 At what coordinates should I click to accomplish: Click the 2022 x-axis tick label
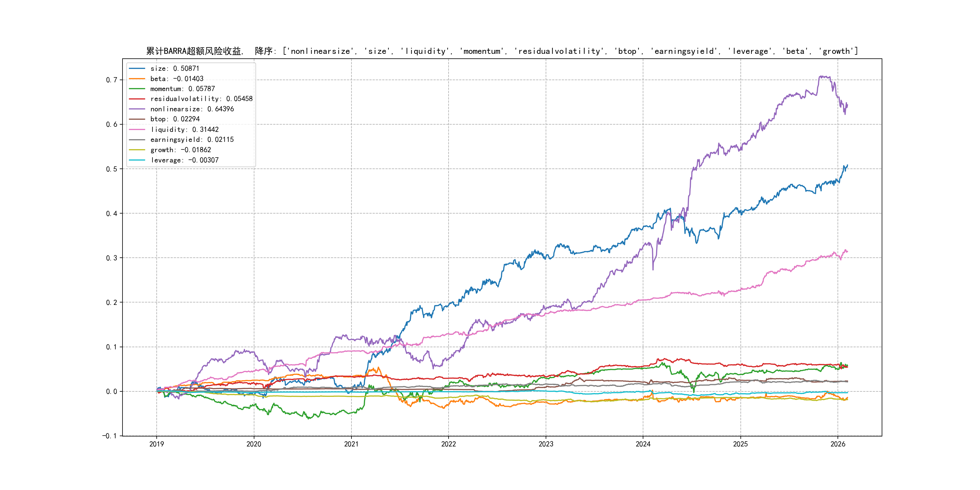point(448,444)
